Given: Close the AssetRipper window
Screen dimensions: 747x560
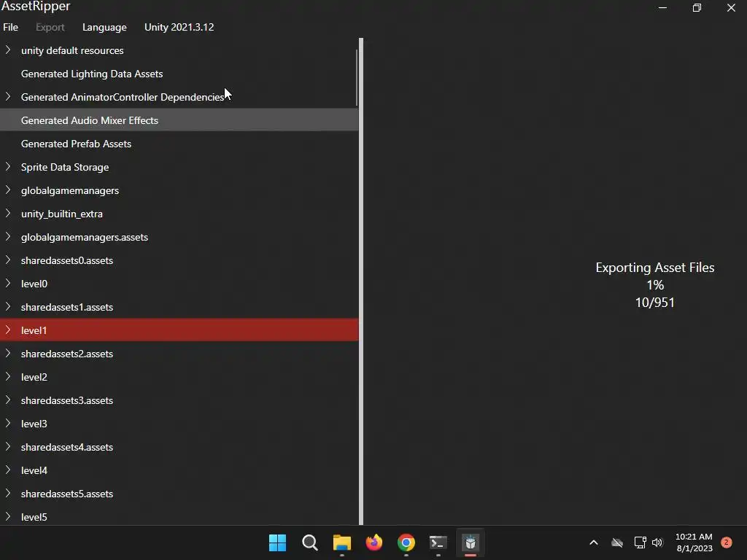Looking at the screenshot, I should 731,7.
